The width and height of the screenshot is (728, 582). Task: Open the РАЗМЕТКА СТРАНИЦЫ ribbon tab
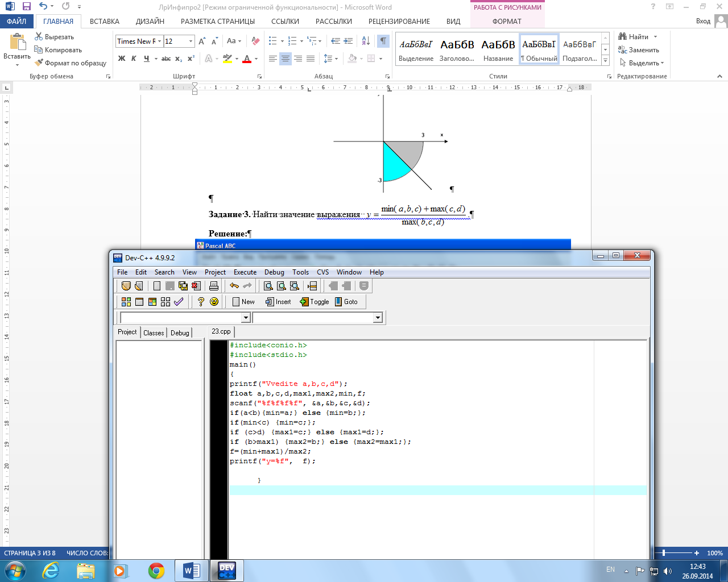[218, 21]
